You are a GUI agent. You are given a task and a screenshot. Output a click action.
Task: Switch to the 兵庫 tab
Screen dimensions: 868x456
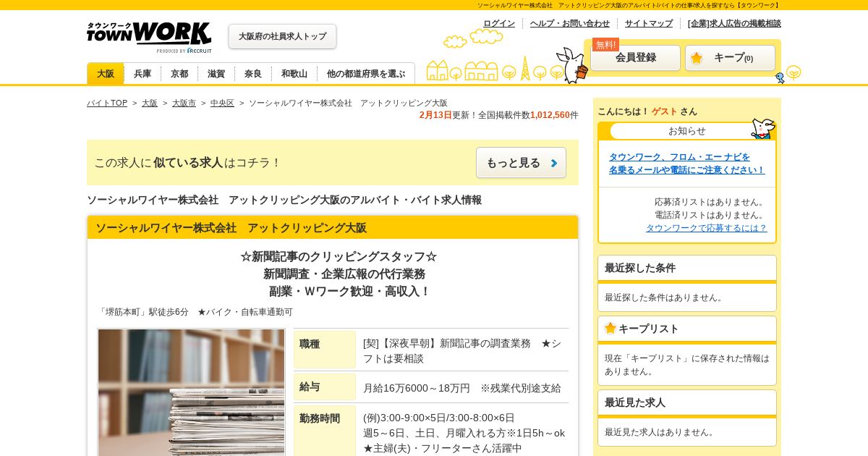point(142,74)
